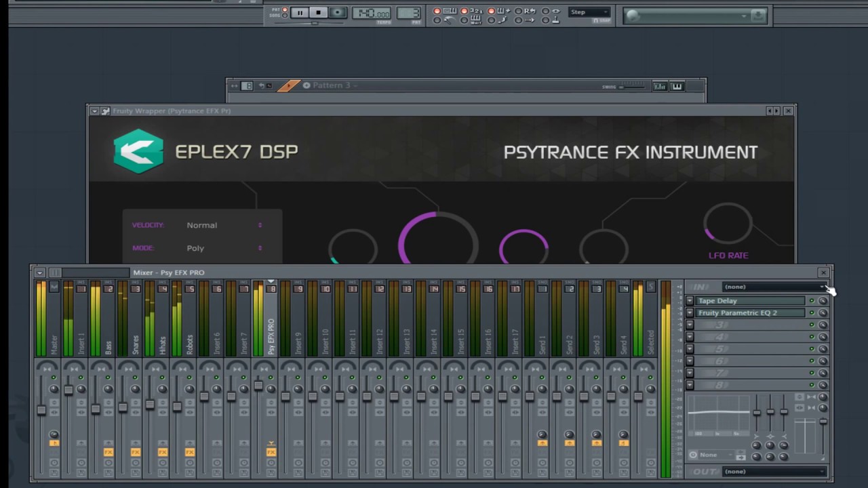
Task: Select the Bass mixer track
Action: pyautogui.click(x=102, y=319)
